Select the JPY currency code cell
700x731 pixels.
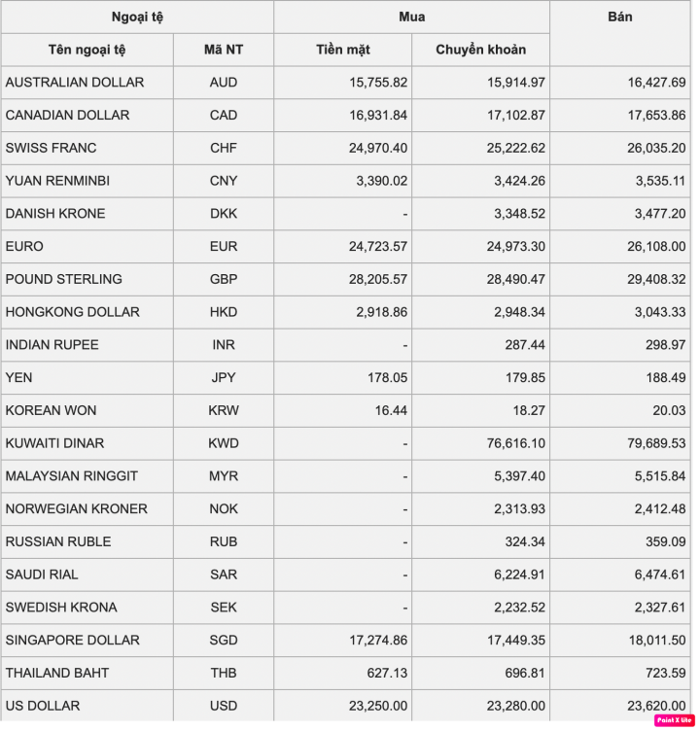pos(224,377)
